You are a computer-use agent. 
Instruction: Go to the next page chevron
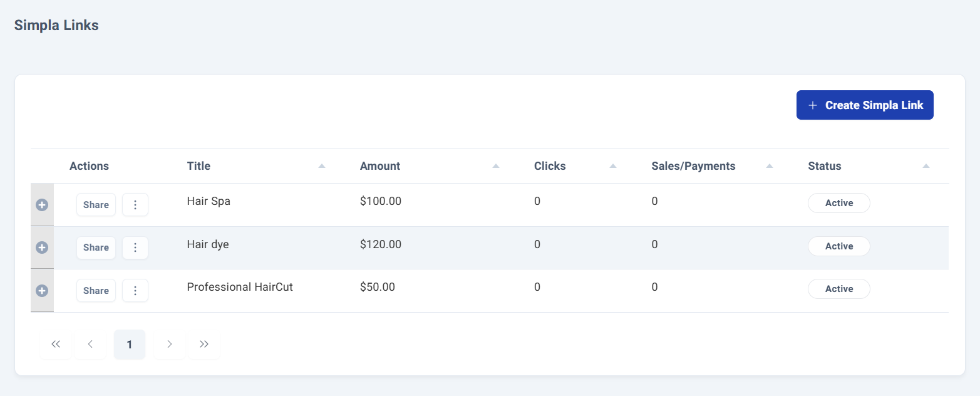pos(169,344)
